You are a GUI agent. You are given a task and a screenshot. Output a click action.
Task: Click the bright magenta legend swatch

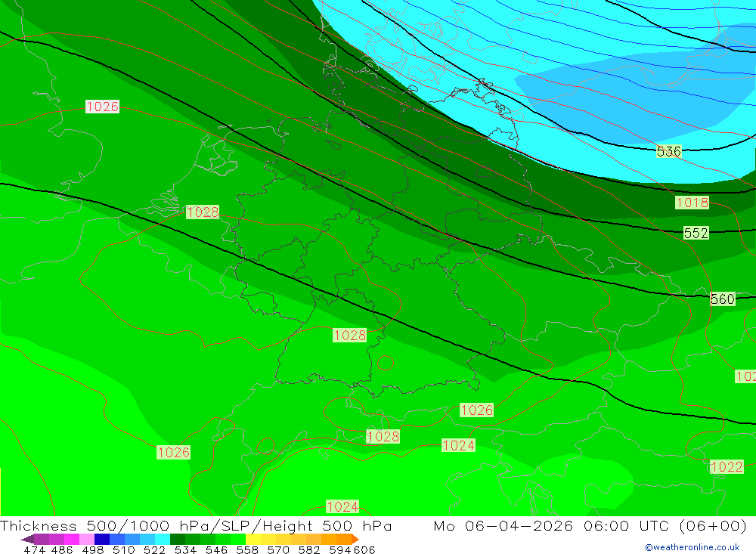click(x=72, y=539)
